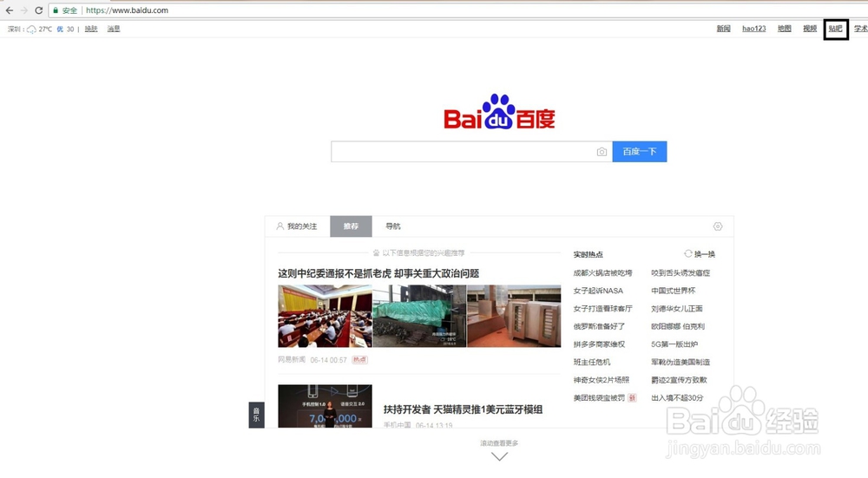Viewport: 868px width, 478px height.
Task: Expand more with the bottom chevron arrow
Action: [499, 456]
